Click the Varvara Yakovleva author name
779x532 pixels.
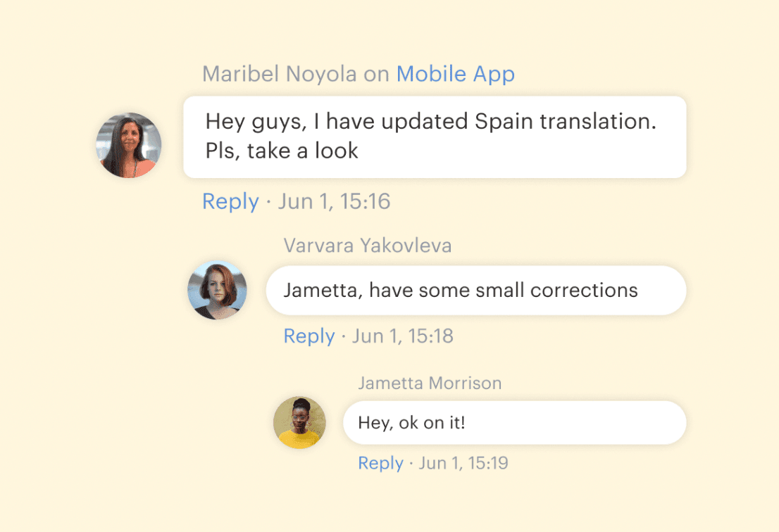click(x=368, y=246)
